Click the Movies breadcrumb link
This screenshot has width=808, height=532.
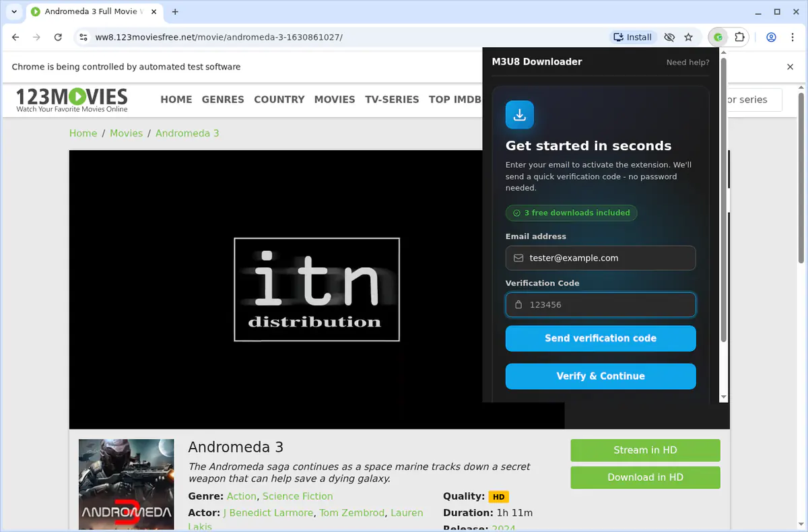click(126, 133)
